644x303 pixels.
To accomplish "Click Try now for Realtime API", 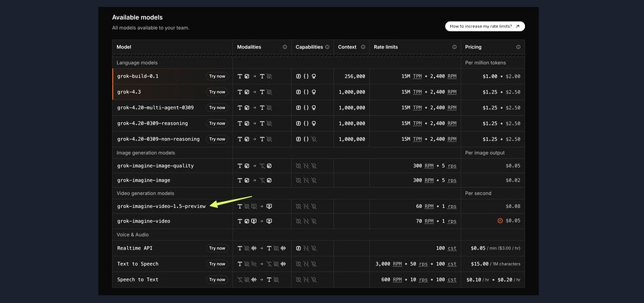I will coord(217,248).
